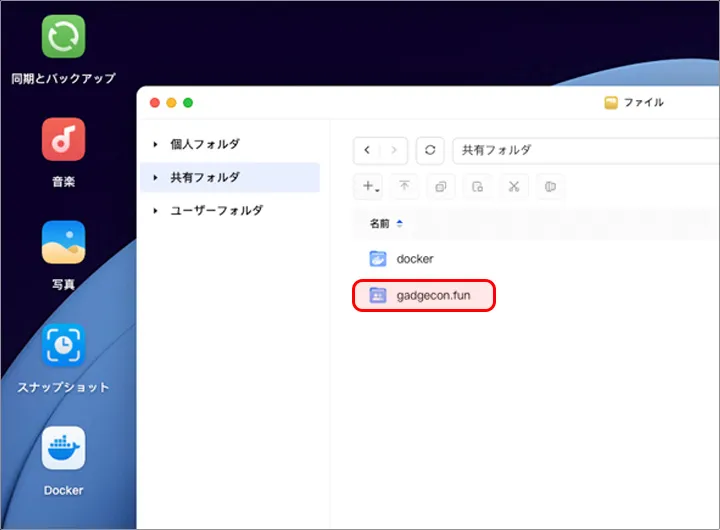The height and width of the screenshot is (530, 720).
Task: Click the ファイル window title folder icon
Action: [611, 102]
